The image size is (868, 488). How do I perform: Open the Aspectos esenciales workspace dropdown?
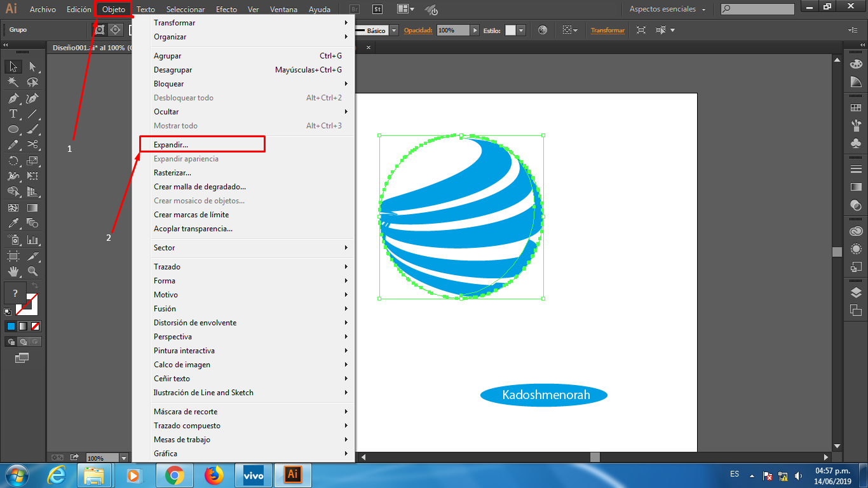(667, 10)
